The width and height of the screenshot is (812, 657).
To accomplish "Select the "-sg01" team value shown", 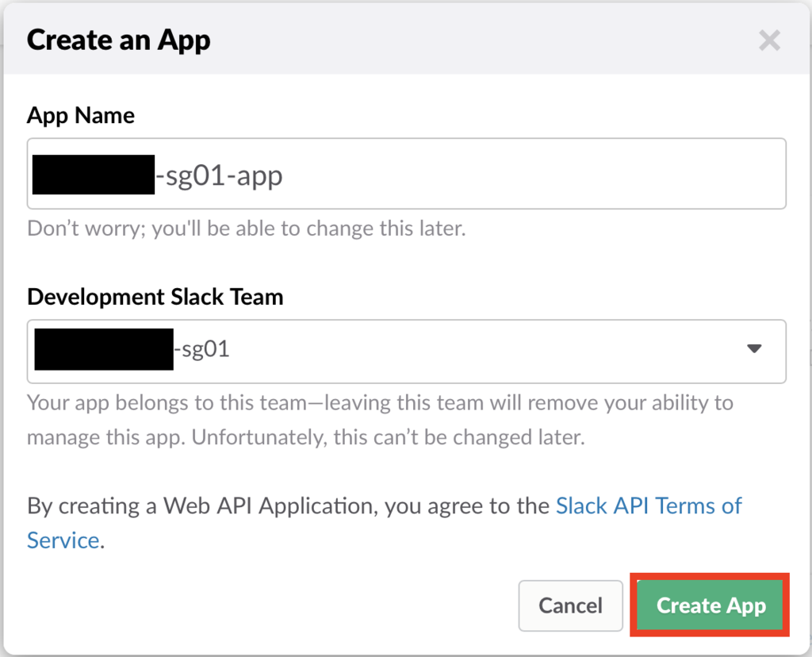I will 201,350.
